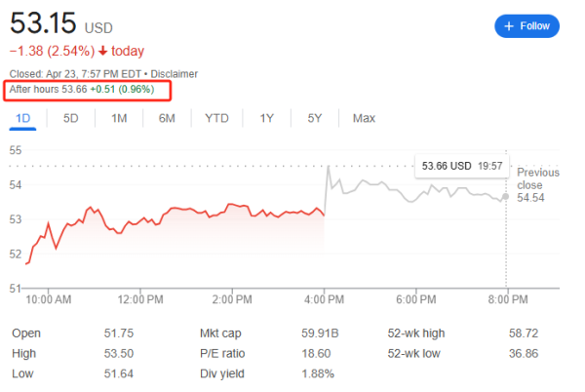Click the red down arrow icon
Image resolution: width=585 pixels, height=392 pixels.
pos(102,51)
